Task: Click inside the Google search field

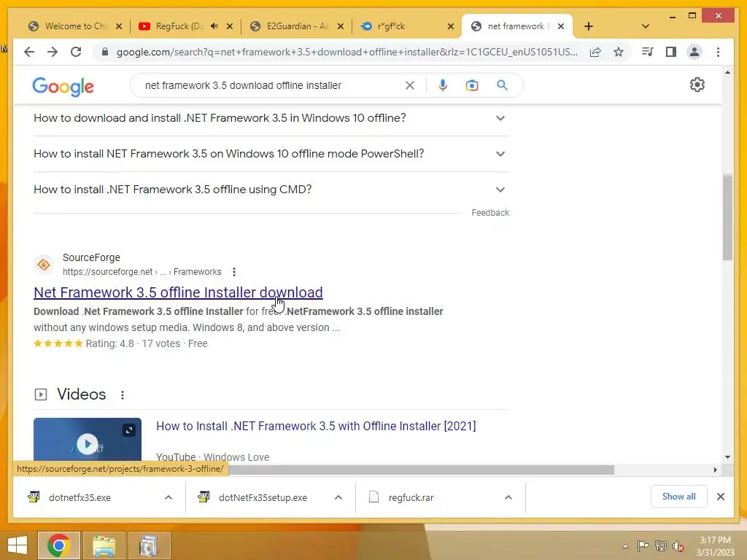Action: pos(271,85)
